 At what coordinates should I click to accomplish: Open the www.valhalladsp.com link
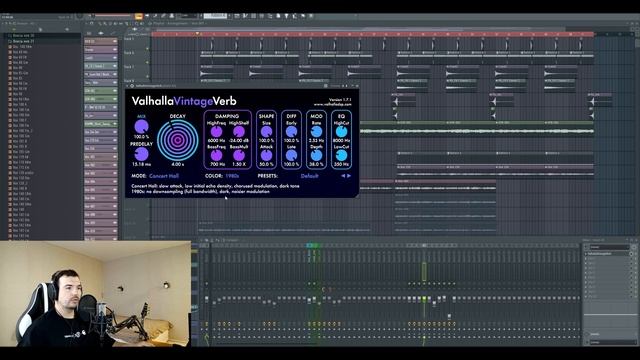[x=332, y=104]
